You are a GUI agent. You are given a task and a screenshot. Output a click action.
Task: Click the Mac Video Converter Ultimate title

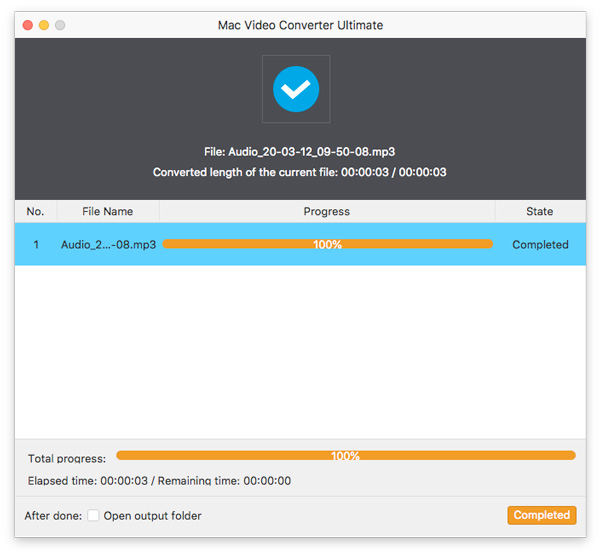pos(300,25)
